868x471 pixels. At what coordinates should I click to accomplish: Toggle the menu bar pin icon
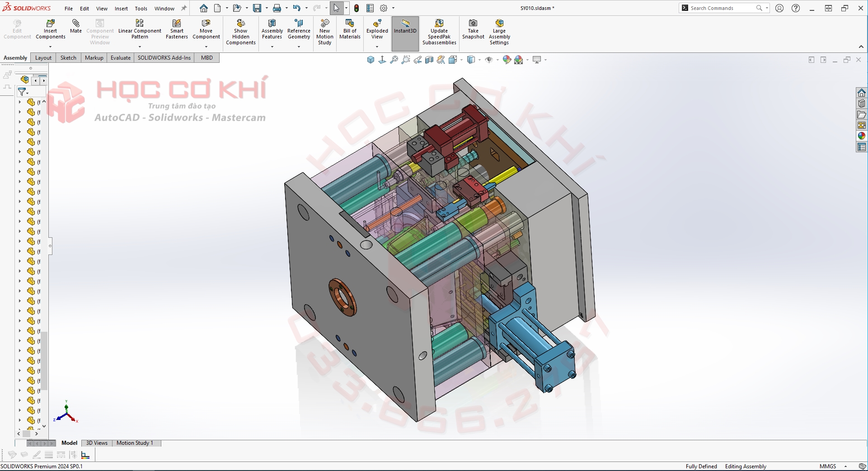click(184, 8)
